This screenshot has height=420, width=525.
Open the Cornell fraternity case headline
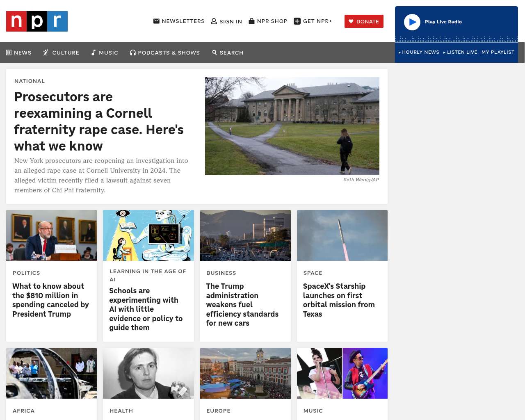[99, 121]
